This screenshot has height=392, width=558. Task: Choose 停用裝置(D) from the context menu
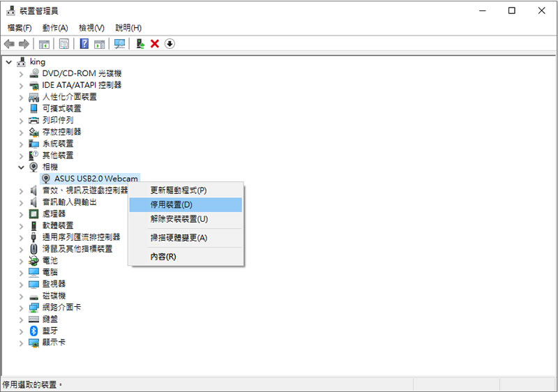tap(171, 205)
